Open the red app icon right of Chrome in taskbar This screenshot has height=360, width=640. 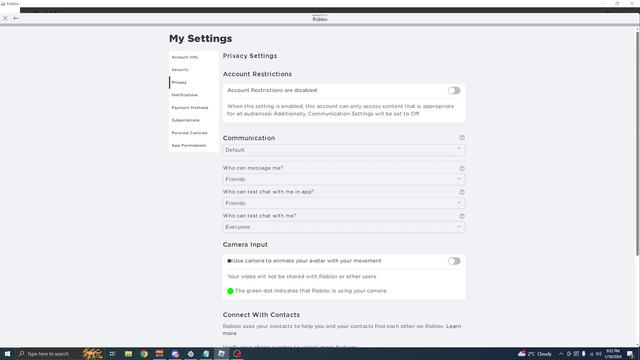click(x=160, y=354)
